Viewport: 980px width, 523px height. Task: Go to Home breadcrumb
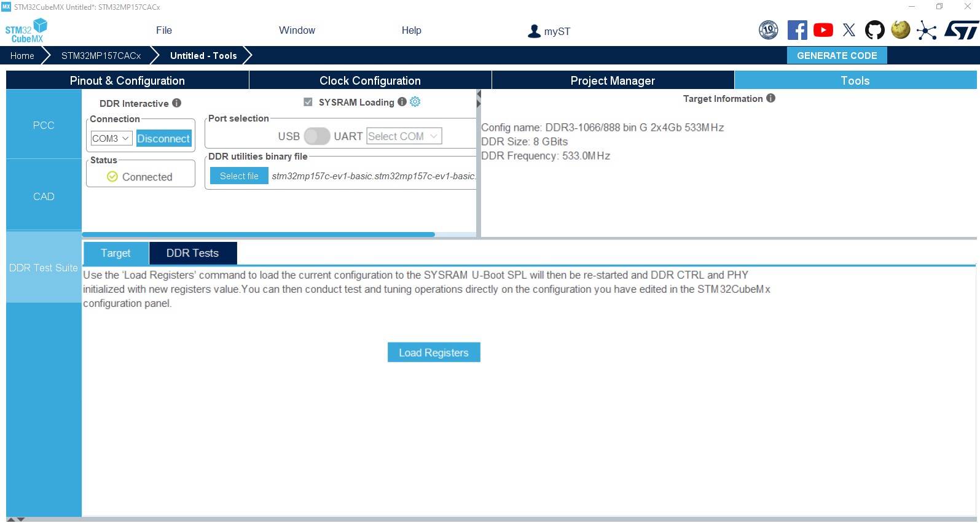pyautogui.click(x=22, y=56)
